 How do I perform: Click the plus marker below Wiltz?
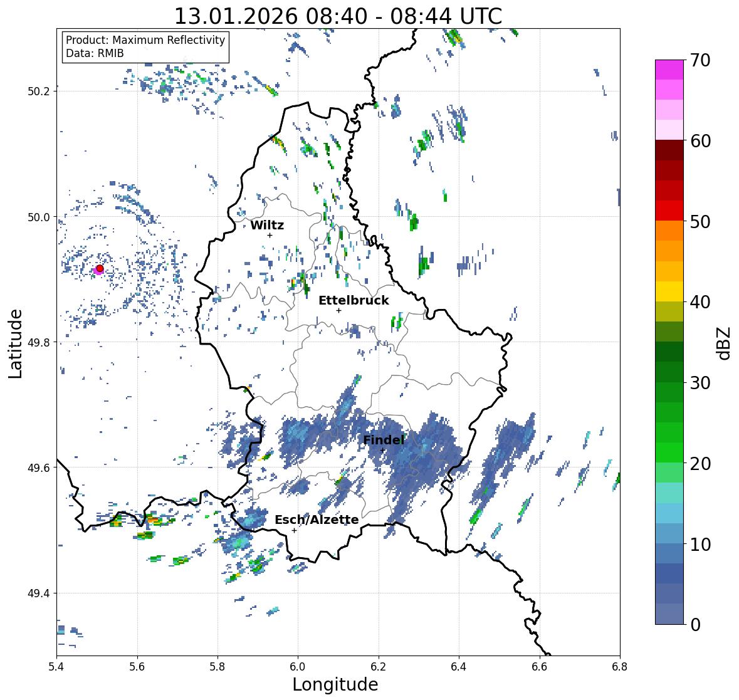270,235
